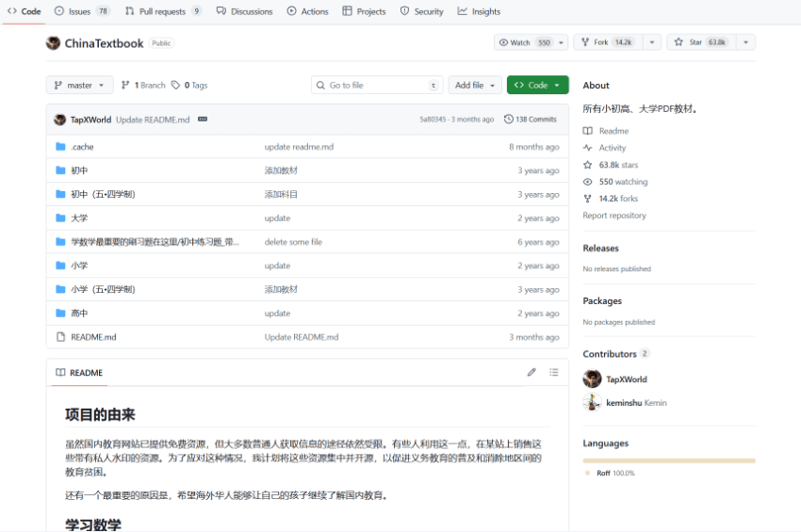
Task: Click the 大学 folder icon
Action: (60, 218)
